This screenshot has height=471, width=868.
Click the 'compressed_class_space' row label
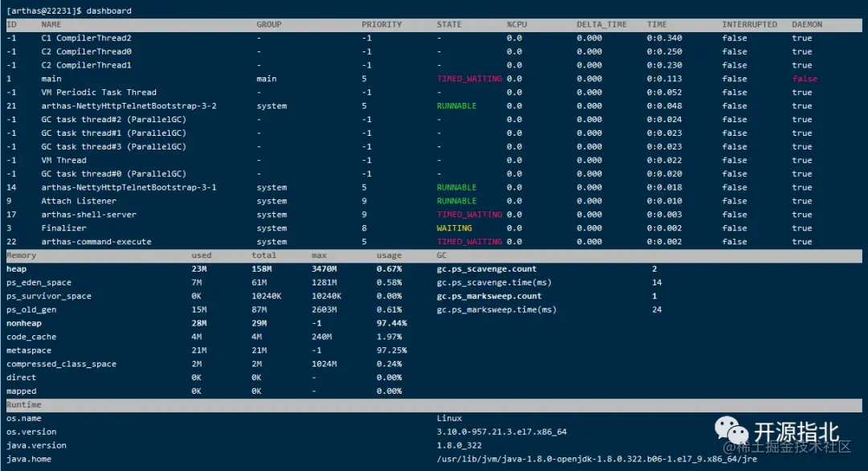pos(61,363)
